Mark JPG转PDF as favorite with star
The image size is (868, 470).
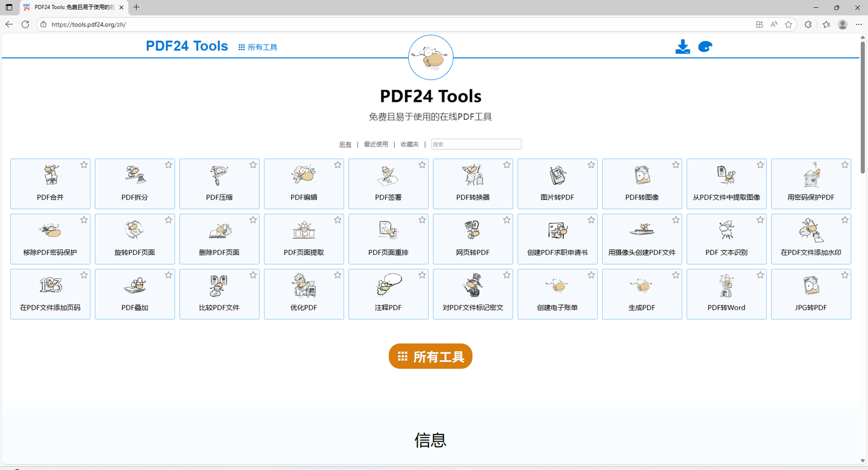pos(844,275)
